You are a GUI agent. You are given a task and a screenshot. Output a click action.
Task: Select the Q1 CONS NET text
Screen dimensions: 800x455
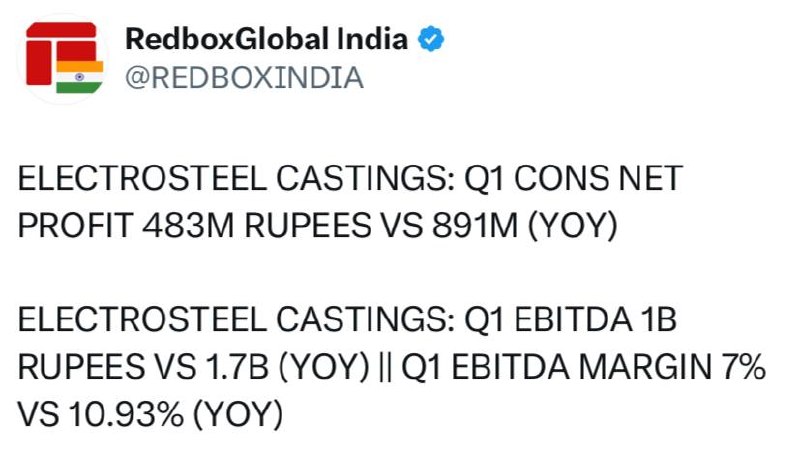pyautogui.click(x=573, y=179)
